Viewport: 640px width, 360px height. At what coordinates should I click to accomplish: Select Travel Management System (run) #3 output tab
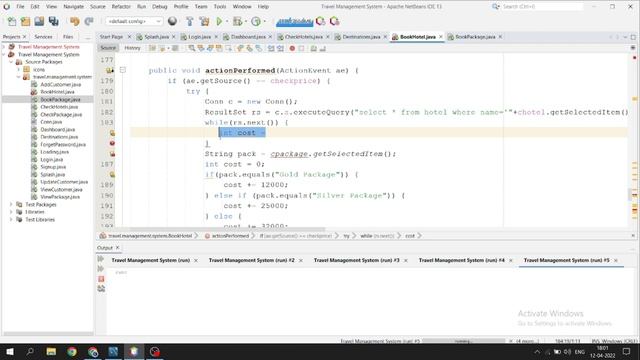[356, 260]
